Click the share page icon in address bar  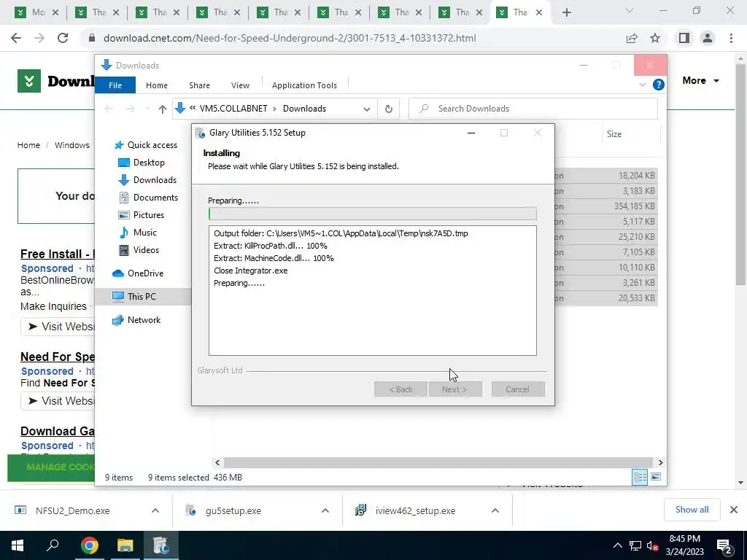click(x=632, y=38)
